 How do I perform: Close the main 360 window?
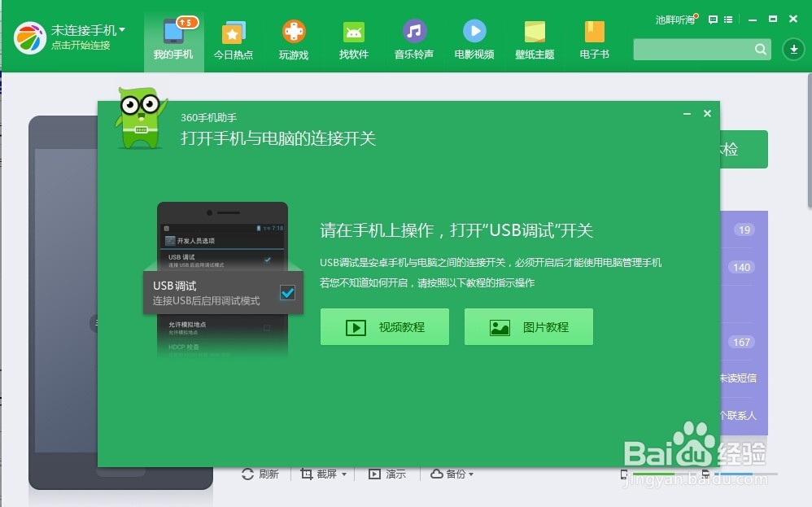pos(792,20)
